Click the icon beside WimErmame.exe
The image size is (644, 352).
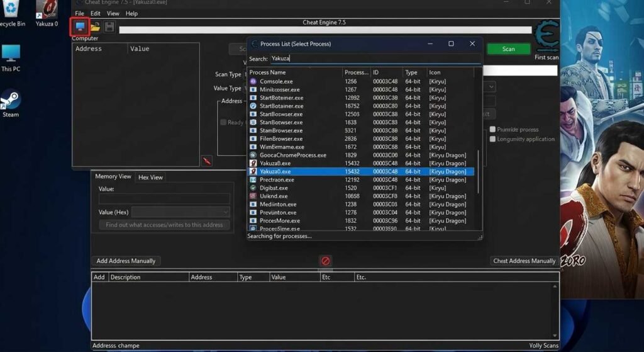253,147
